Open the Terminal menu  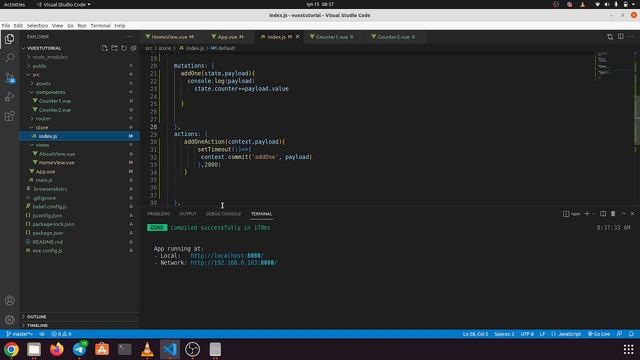[100, 25]
